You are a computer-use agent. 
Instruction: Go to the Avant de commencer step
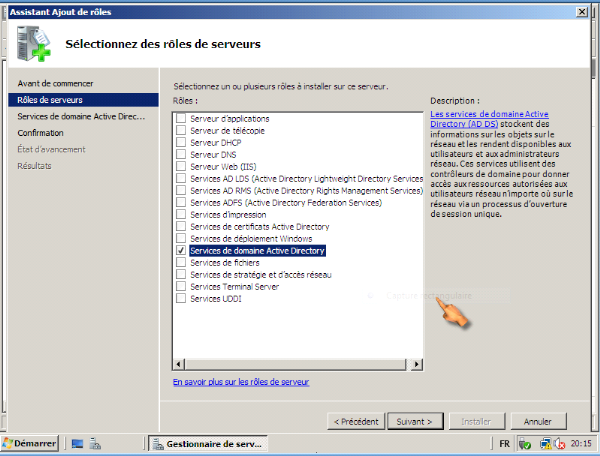click(55, 83)
